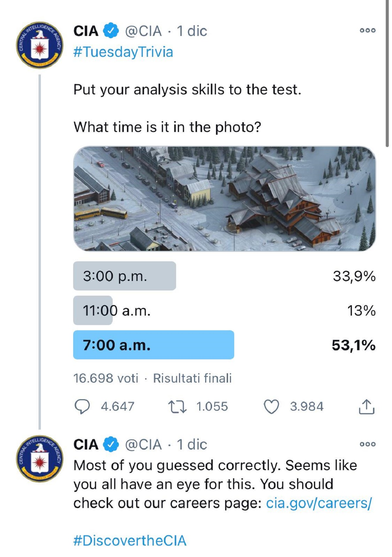The height and width of the screenshot is (557, 392).
Task: Select the 3:00 p.m. poll option
Action: pos(224,276)
